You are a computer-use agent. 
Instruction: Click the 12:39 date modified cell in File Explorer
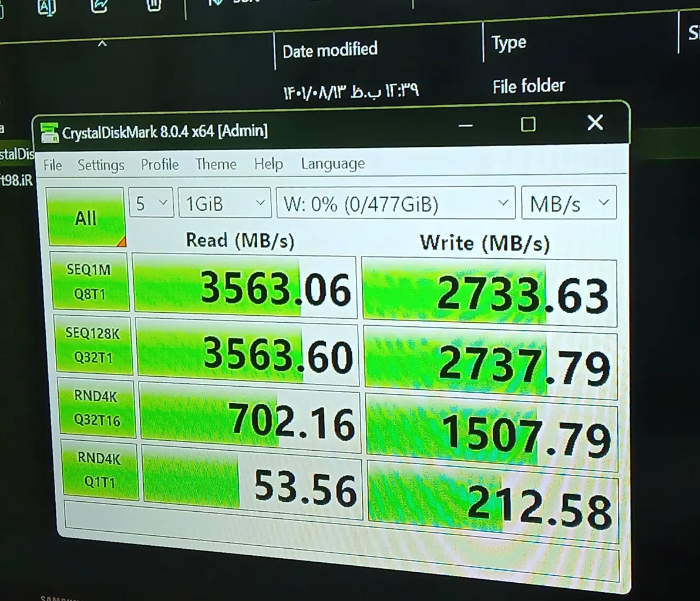351,91
